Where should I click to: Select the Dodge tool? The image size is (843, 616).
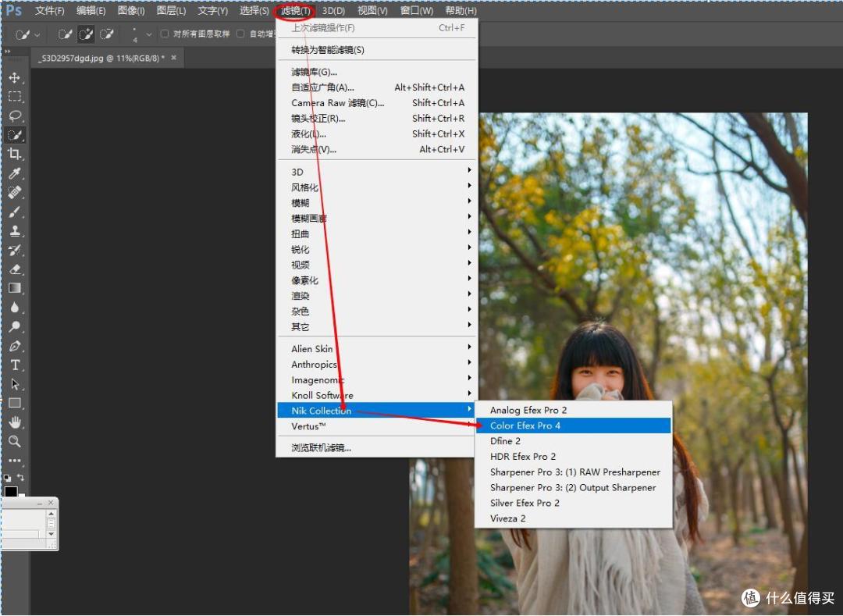pos(15,326)
